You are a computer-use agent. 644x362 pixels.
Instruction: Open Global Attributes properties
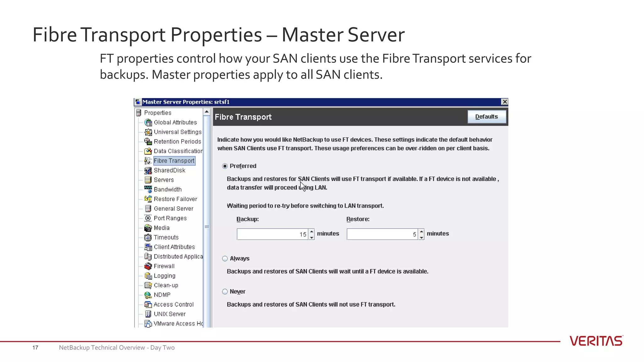tap(175, 122)
